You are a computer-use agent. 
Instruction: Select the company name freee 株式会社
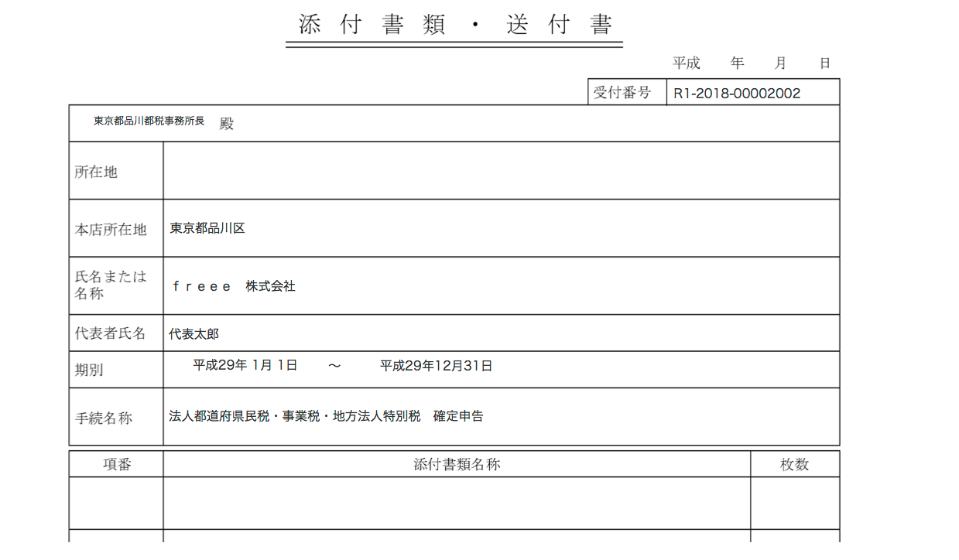pos(234,286)
